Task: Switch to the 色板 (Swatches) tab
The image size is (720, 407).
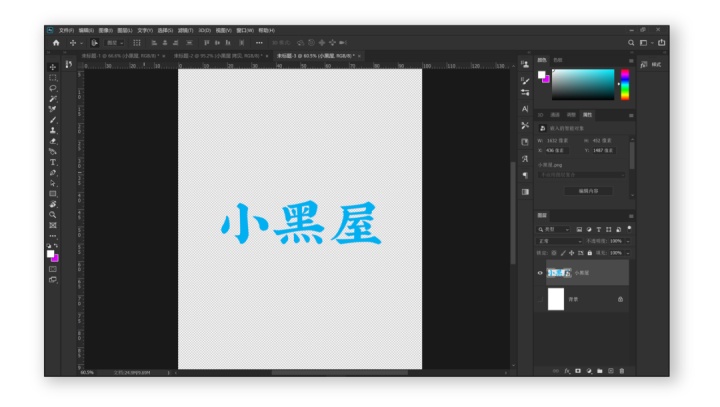Action: pyautogui.click(x=557, y=60)
